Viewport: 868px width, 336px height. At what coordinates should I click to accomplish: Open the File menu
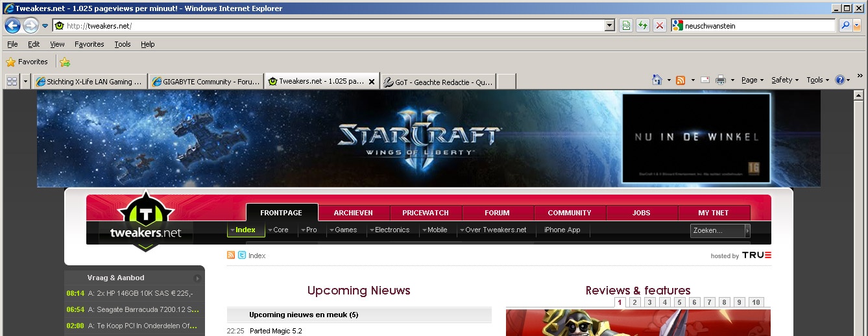pos(12,44)
